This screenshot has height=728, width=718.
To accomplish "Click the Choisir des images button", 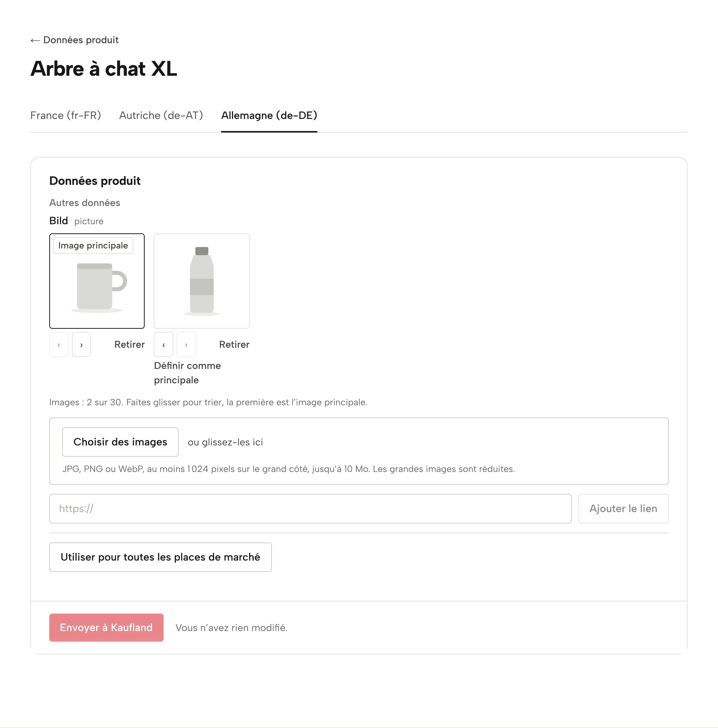I will pyautogui.click(x=120, y=442).
